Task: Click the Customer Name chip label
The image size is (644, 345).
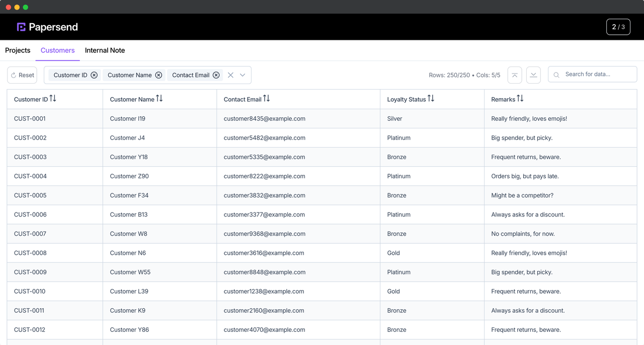Action: [130, 75]
